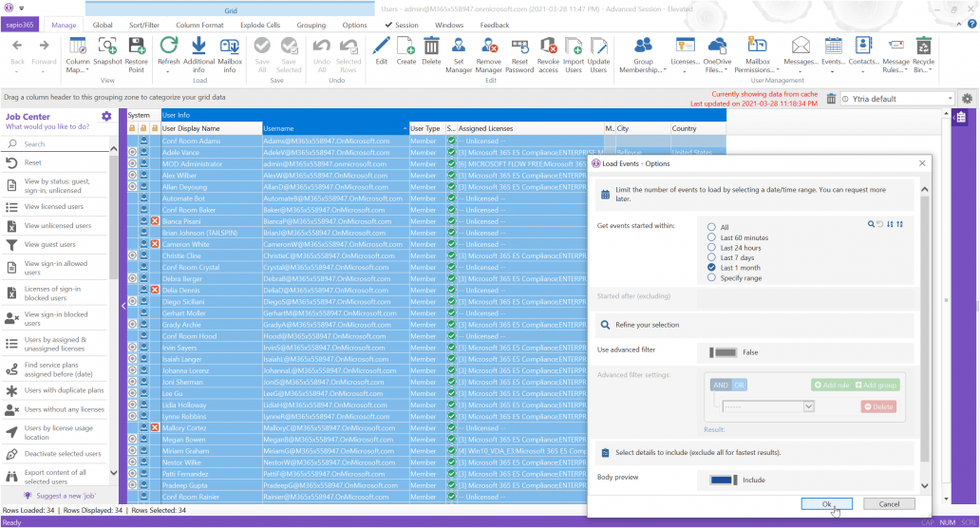
Task: Select 'Last 7 days' radio option
Action: [x=711, y=257]
